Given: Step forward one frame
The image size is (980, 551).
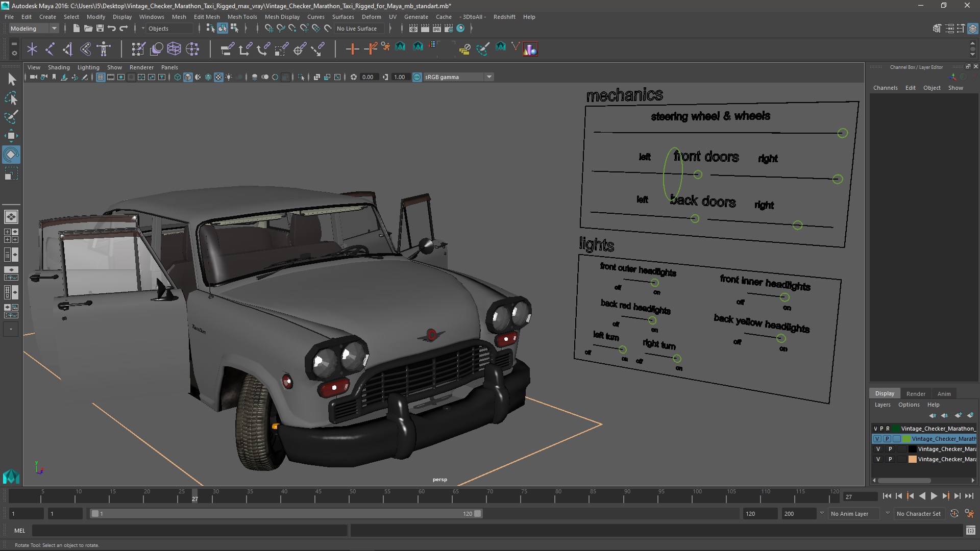Looking at the screenshot, I should point(958,496).
